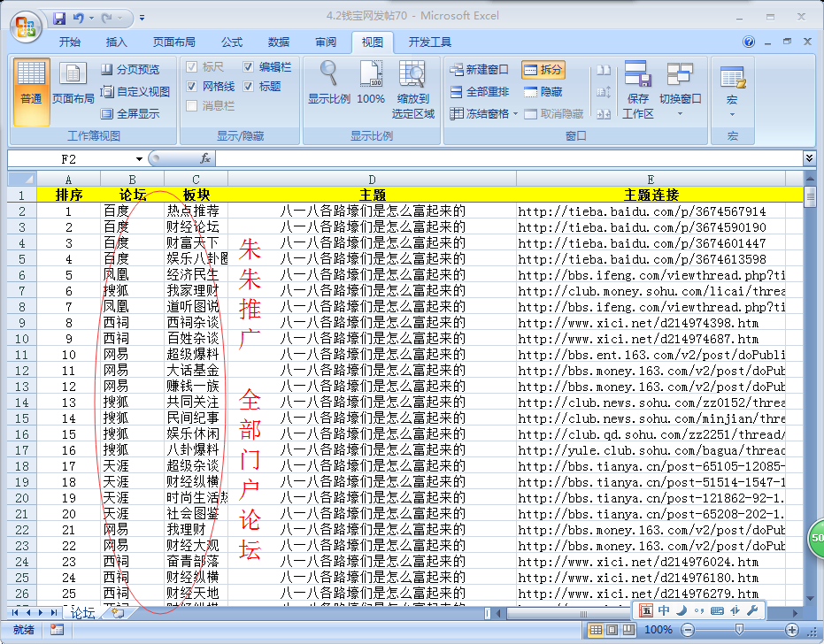
Task: Expand the 冻结窗格 freeze panes dropdown
Action: pyautogui.click(x=515, y=114)
